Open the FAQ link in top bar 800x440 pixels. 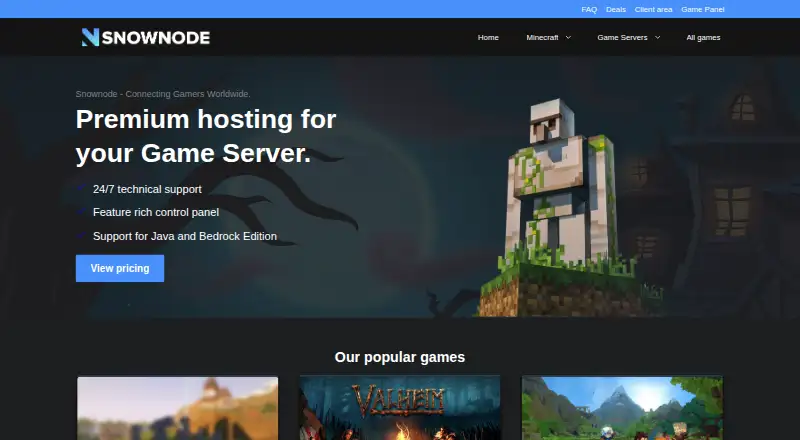[589, 9]
